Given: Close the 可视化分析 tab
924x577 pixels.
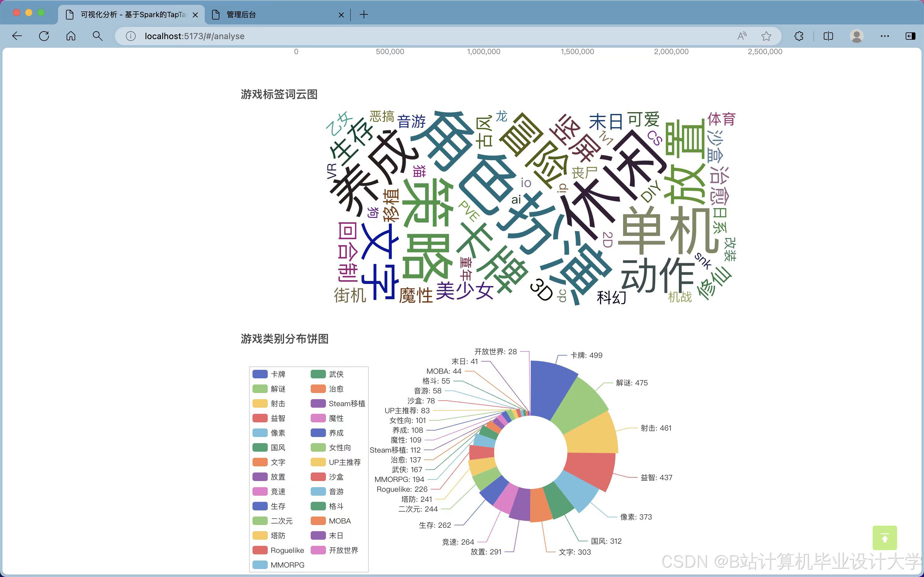Looking at the screenshot, I should click(x=195, y=15).
